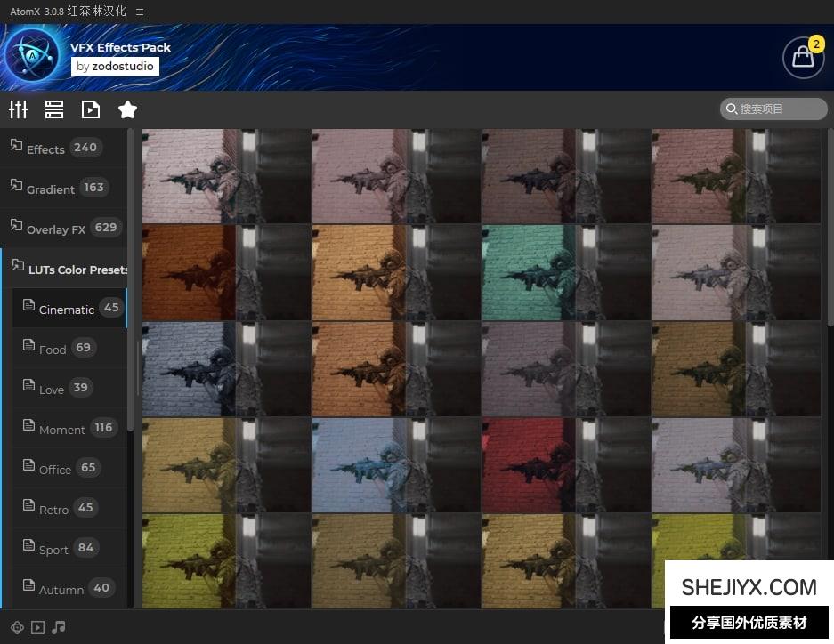Click the sliders settings icon in toolbar
The image size is (834, 644).
pos(19,109)
